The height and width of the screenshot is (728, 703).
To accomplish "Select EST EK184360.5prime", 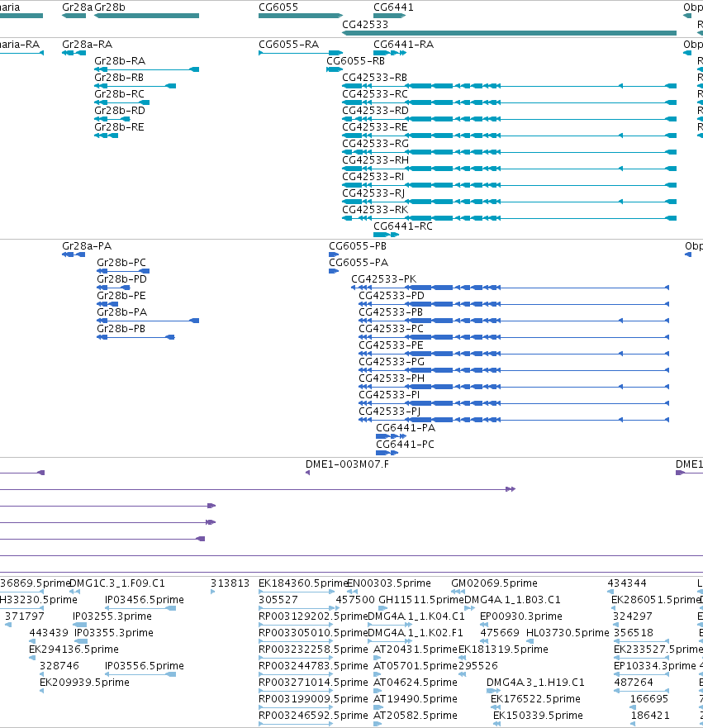I will point(297,592).
